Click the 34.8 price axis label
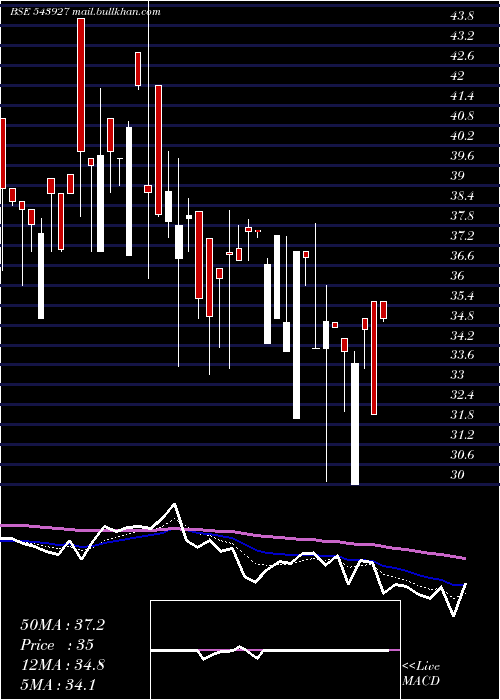The image size is (500, 700). click(x=462, y=315)
